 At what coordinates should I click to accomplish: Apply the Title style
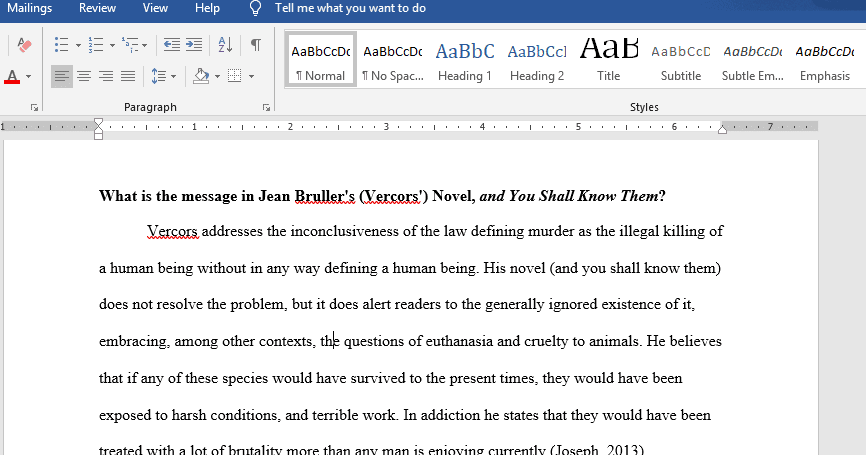point(609,60)
